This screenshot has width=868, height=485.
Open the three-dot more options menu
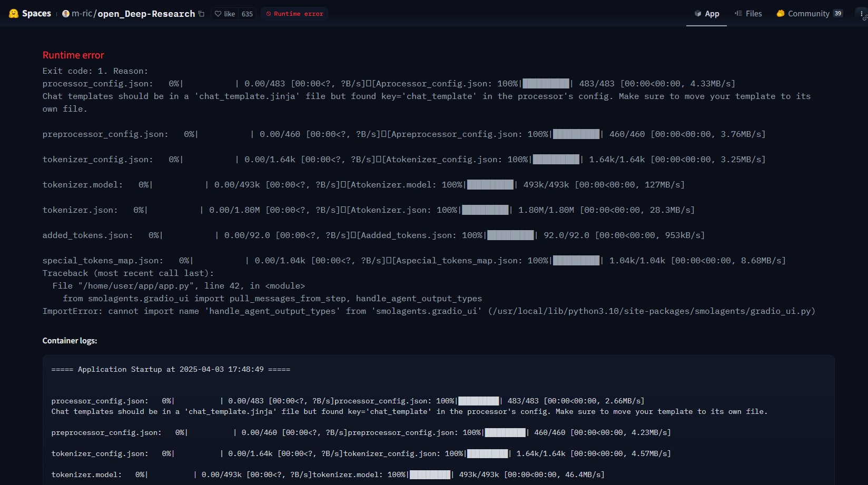(862, 14)
